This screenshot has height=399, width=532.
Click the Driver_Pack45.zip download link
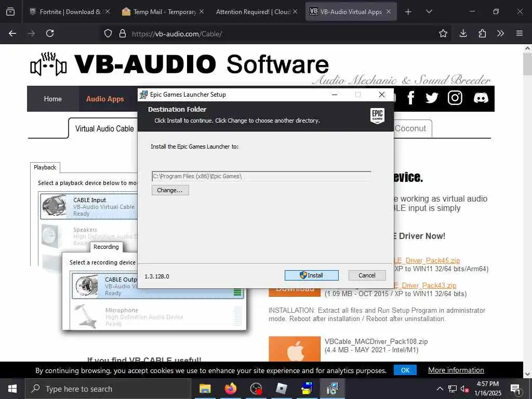(427, 260)
